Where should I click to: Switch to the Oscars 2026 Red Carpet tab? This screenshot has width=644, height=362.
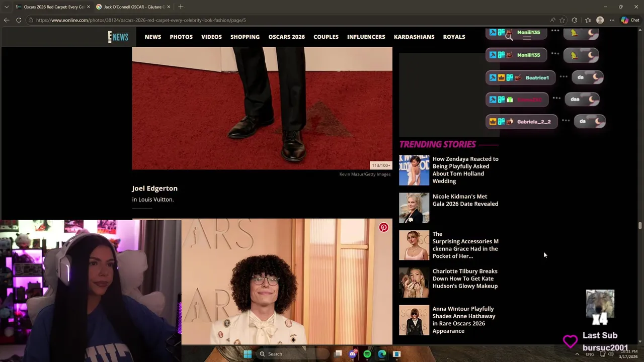[53, 7]
